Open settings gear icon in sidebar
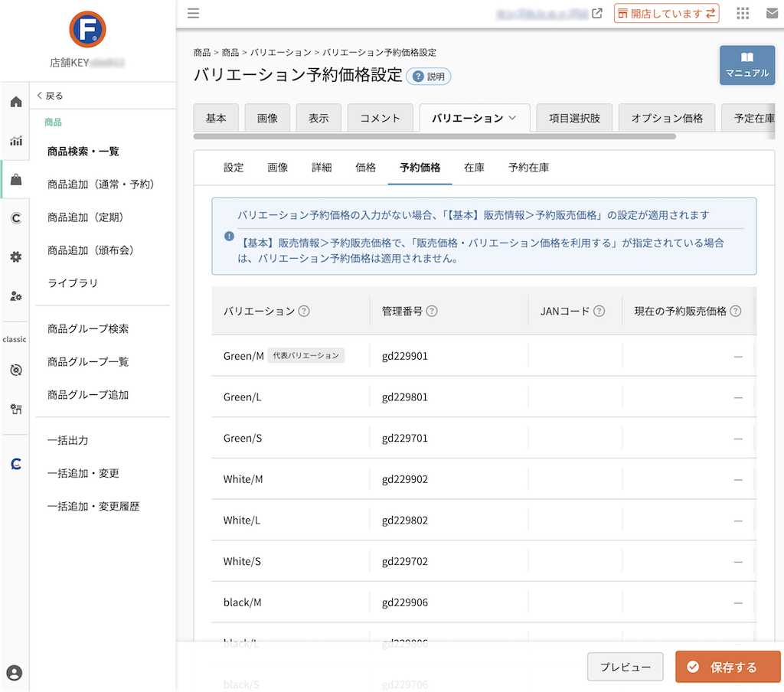Image resolution: width=784 pixels, height=692 pixels. (x=16, y=257)
